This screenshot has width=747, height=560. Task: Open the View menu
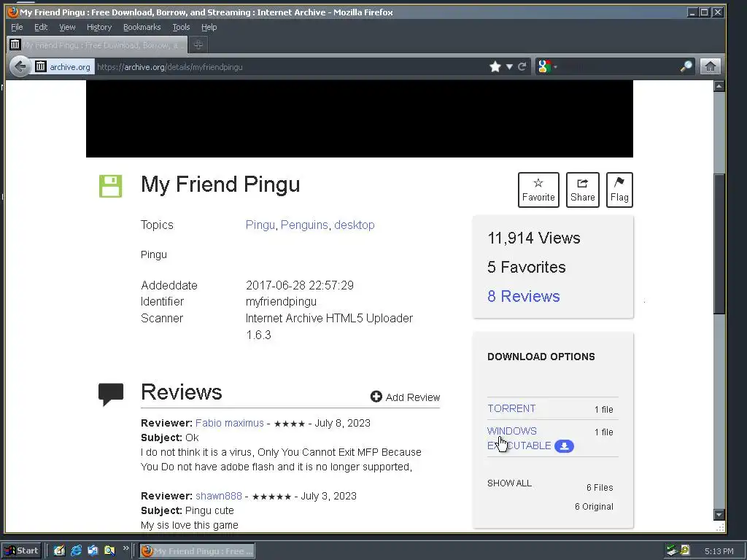click(67, 27)
